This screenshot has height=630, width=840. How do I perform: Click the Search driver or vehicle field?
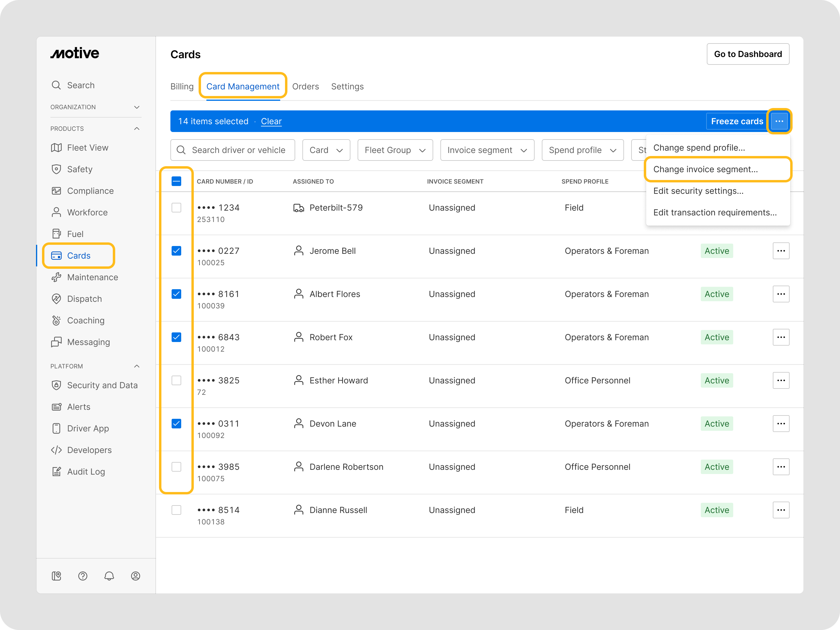pyautogui.click(x=238, y=150)
